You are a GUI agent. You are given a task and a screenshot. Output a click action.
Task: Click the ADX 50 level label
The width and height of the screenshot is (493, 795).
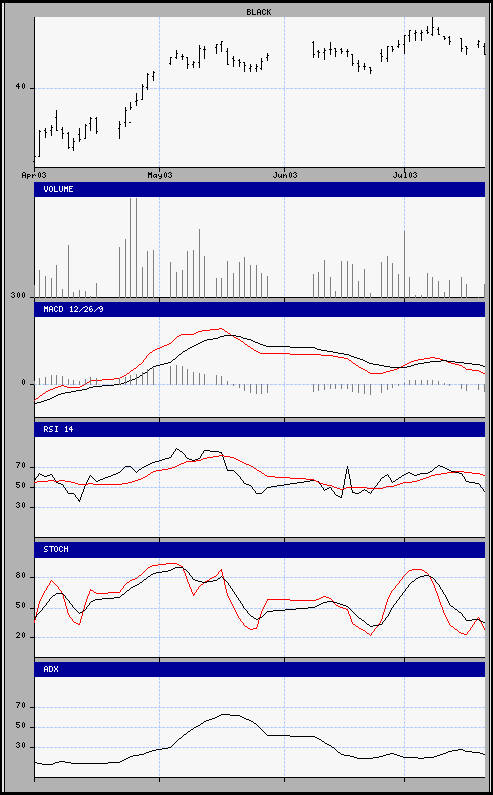tap(20, 727)
